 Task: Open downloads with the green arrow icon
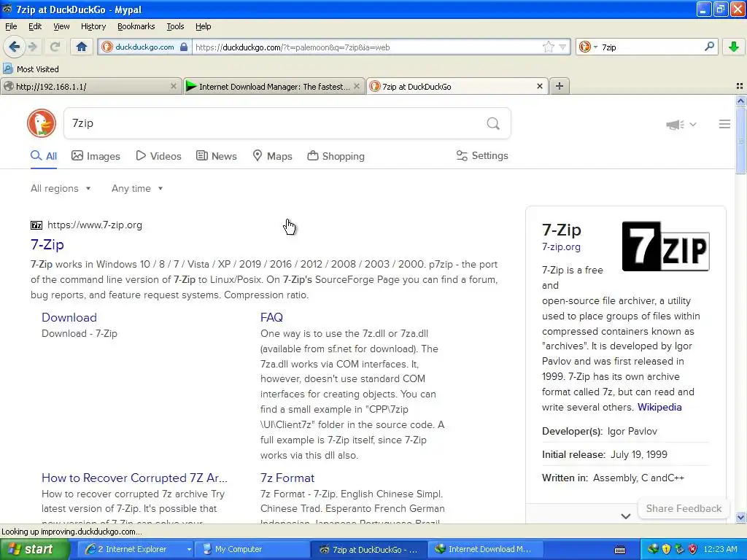[x=734, y=47]
